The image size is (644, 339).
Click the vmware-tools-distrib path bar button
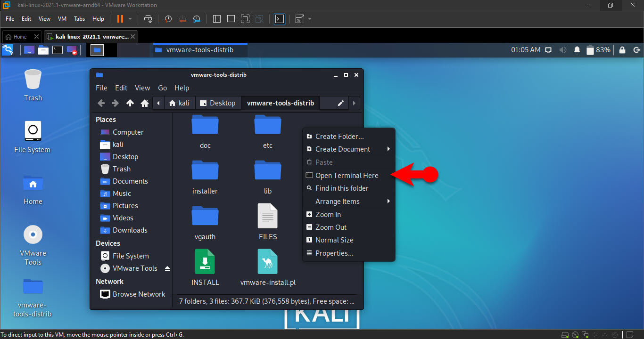[280, 103]
